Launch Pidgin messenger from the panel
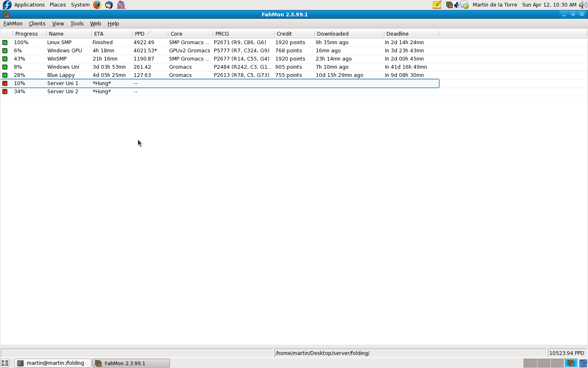 pyautogui.click(x=121, y=5)
